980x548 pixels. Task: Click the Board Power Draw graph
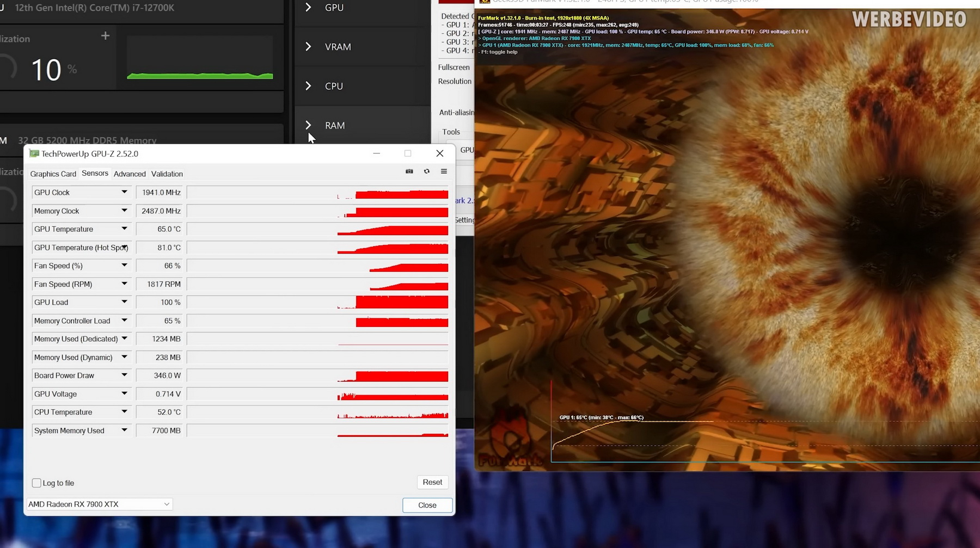click(x=318, y=375)
